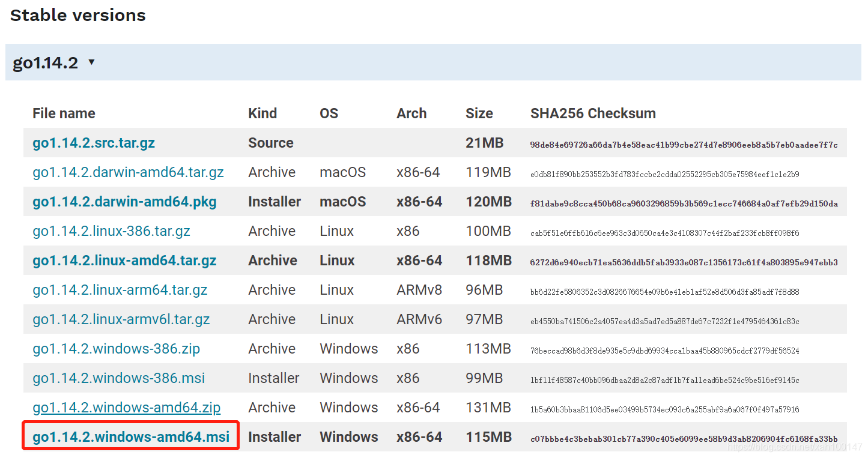This screenshot has height=458, width=868.
Task: Click the checksum starting with eb4550ba
Action: pos(665,322)
